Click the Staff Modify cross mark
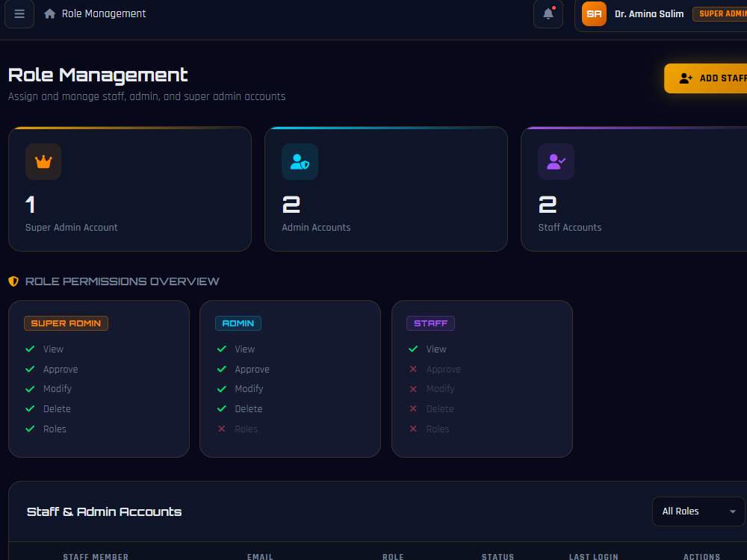 point(413,389)
